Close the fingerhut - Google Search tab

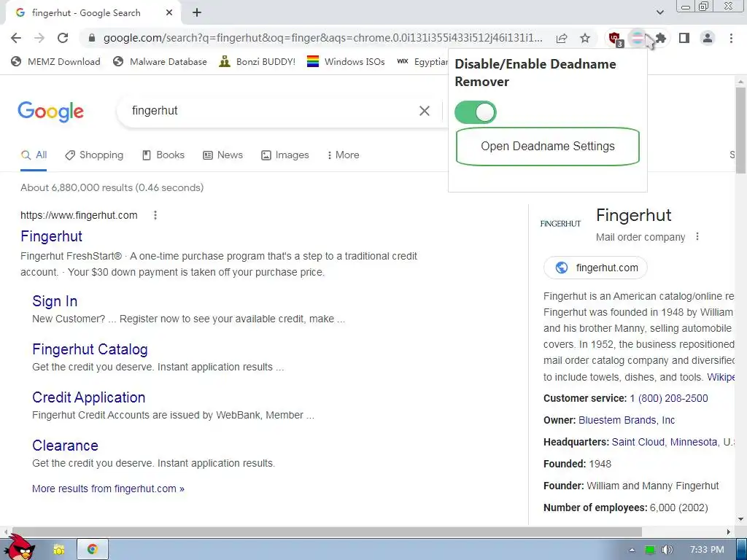click(169, 13)
